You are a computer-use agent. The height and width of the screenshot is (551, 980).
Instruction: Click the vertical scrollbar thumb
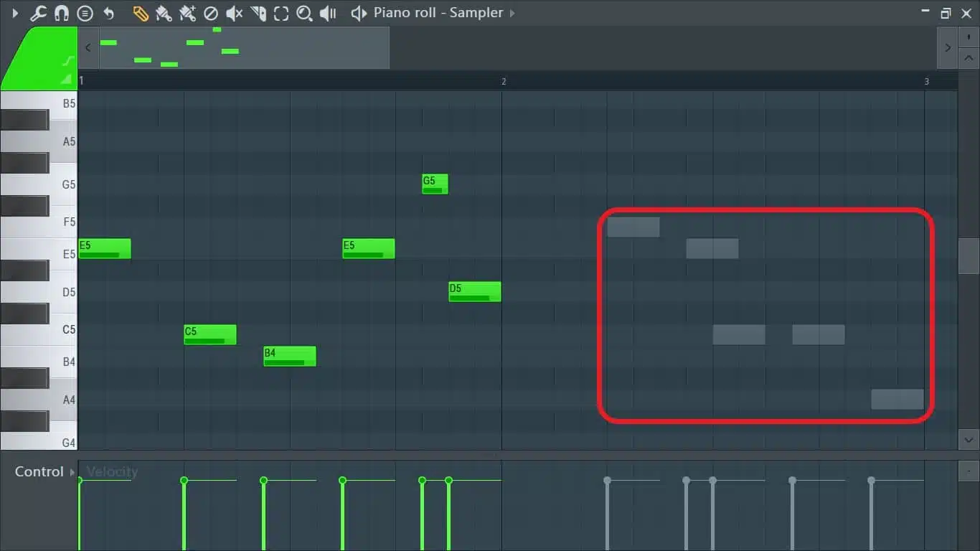969,255
